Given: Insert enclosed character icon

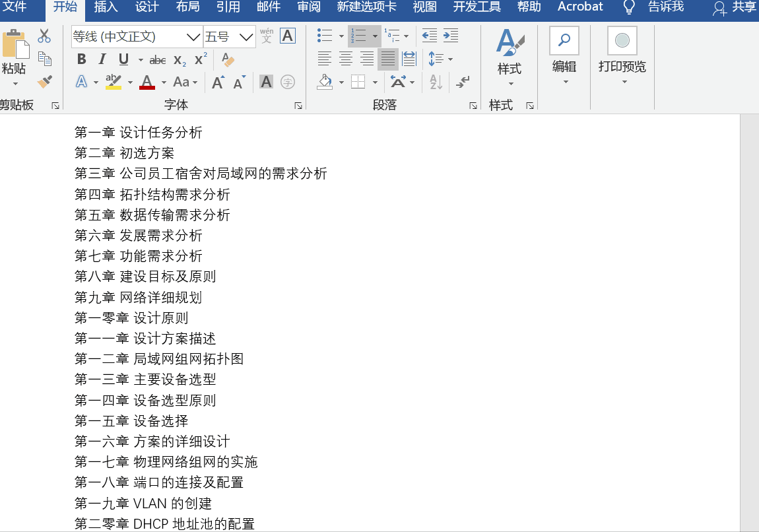Looking at the screenshot, I should [288, 82].
